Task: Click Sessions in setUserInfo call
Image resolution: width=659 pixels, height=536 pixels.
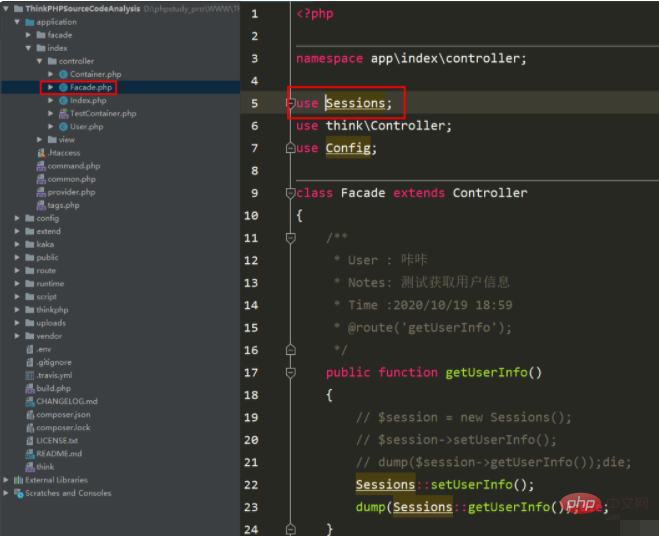Action: (x=385, y=484)
